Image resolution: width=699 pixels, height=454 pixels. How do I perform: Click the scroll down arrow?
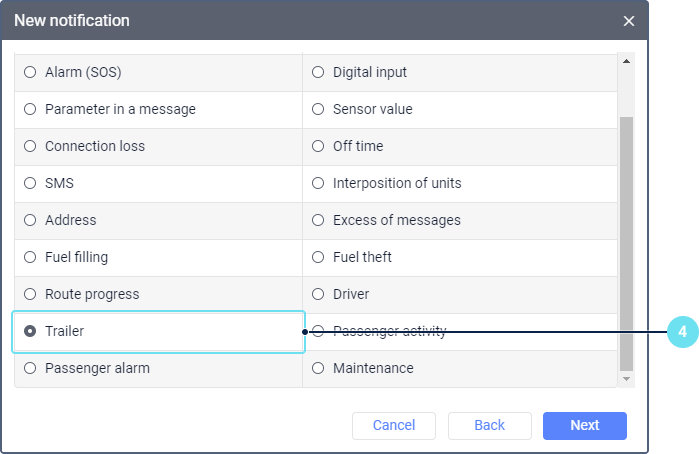627,379
